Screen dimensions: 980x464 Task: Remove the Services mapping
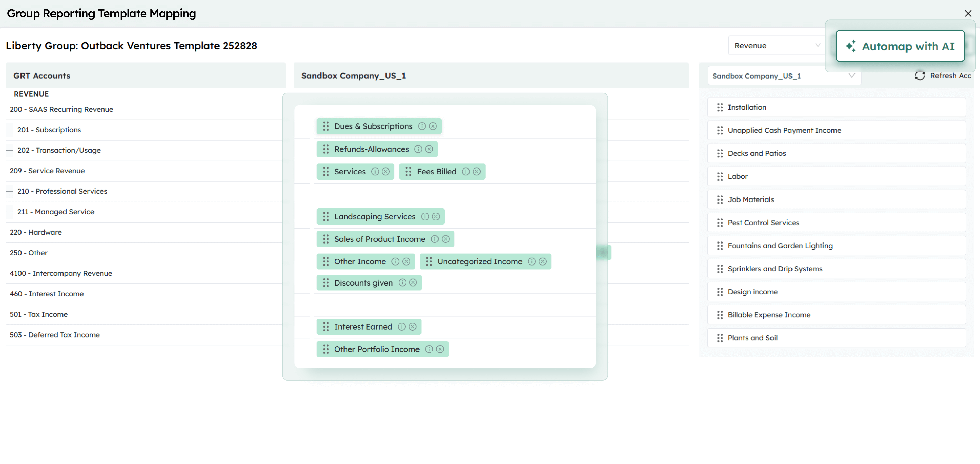(x=386, y=172)
